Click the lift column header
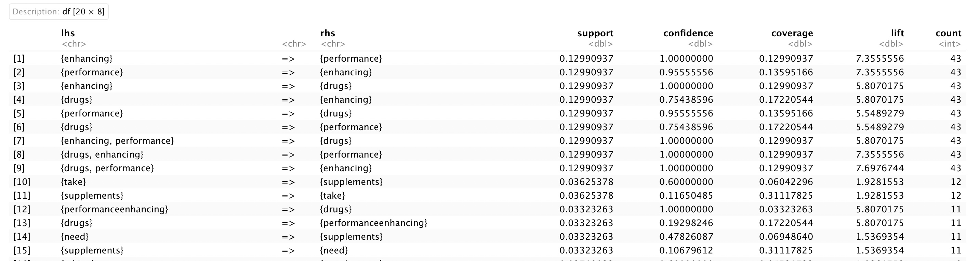 pyautogui.click(x=897, y=34)
